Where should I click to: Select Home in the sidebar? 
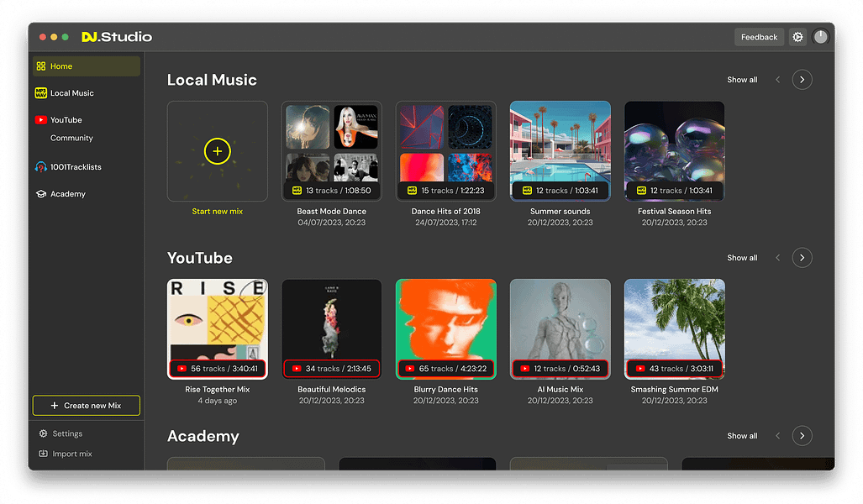click(87, 66)
